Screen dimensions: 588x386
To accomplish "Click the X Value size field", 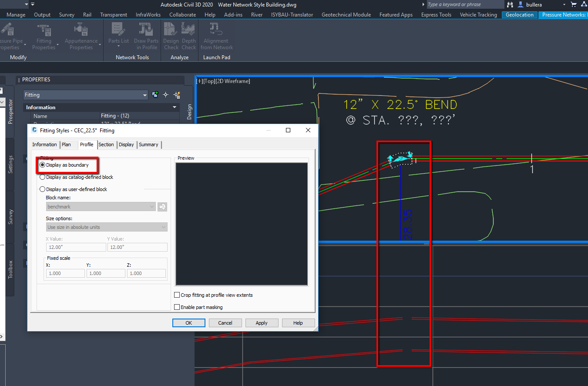I will (x=76, y=247).
